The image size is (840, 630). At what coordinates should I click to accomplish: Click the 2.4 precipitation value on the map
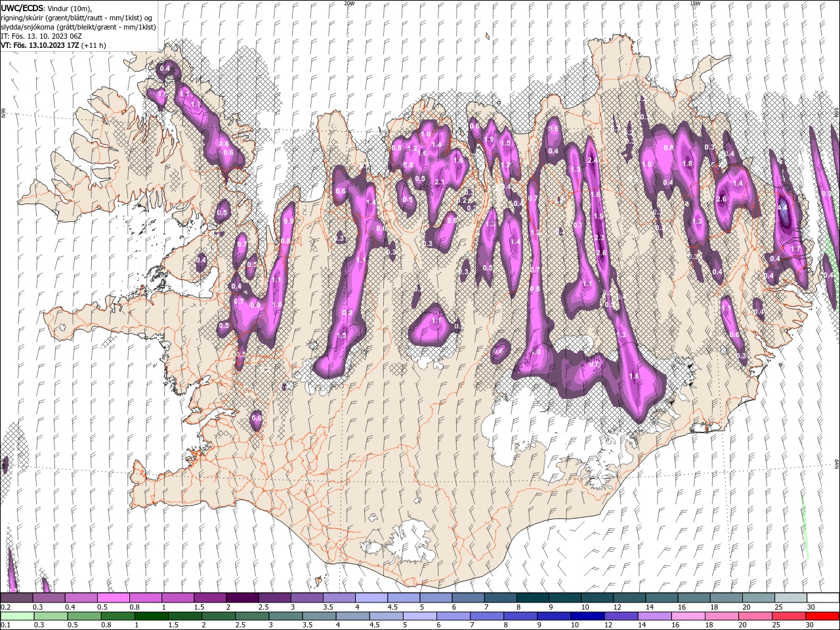click(x=593, y=160)
